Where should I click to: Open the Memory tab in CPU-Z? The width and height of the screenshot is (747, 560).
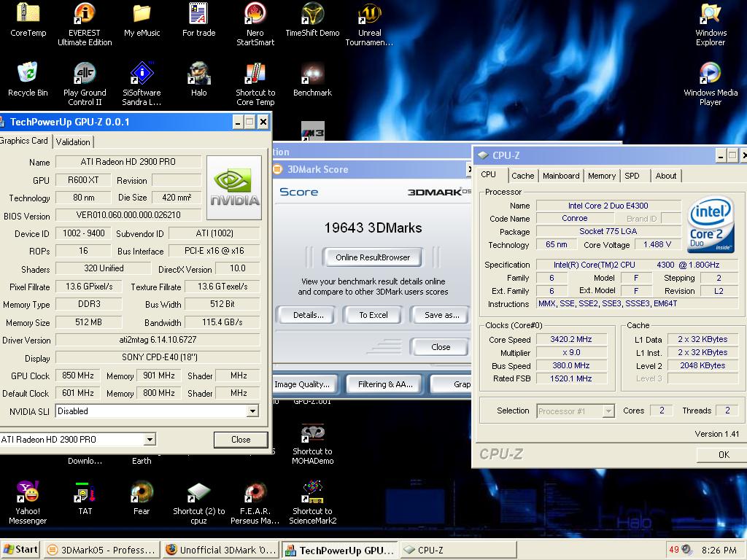point(602,176)
